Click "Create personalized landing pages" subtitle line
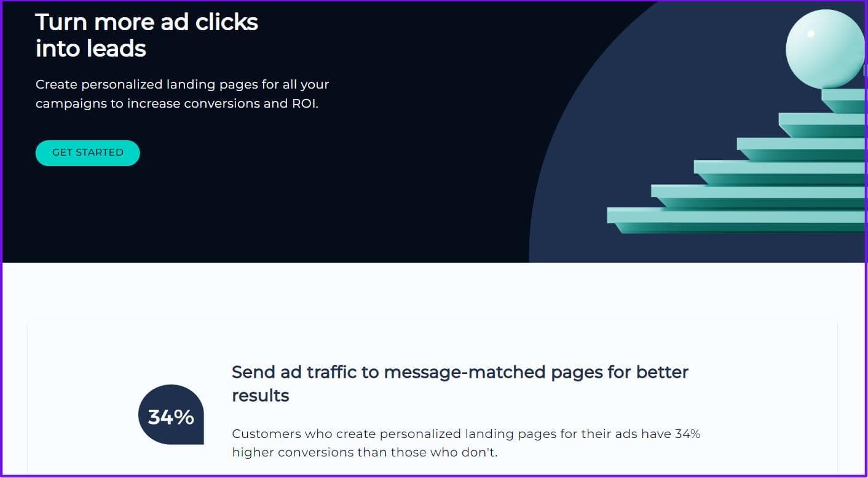Screen dimensions: 868x478 [x=182, y=84]
